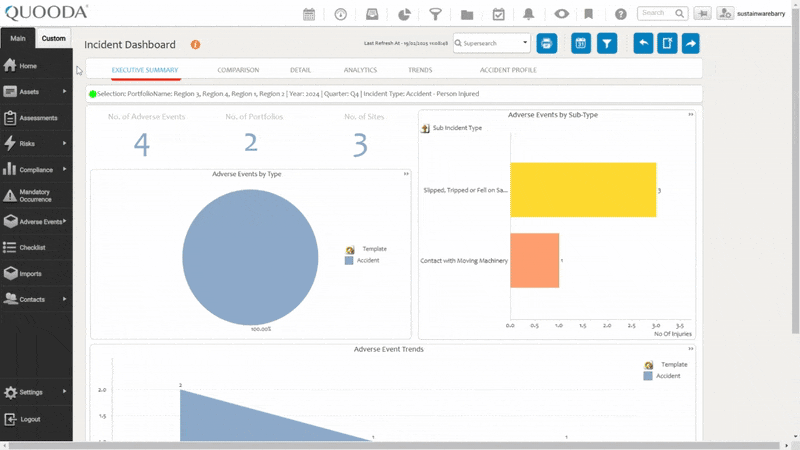The image size is (800, 450).
Task: Click the sustainwarebarry username
Action: pyautogui.click(x=761, y=14)
